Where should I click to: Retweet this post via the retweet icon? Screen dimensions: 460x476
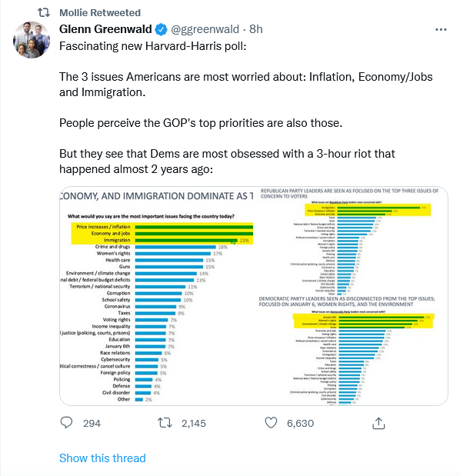tap(165, 423)
